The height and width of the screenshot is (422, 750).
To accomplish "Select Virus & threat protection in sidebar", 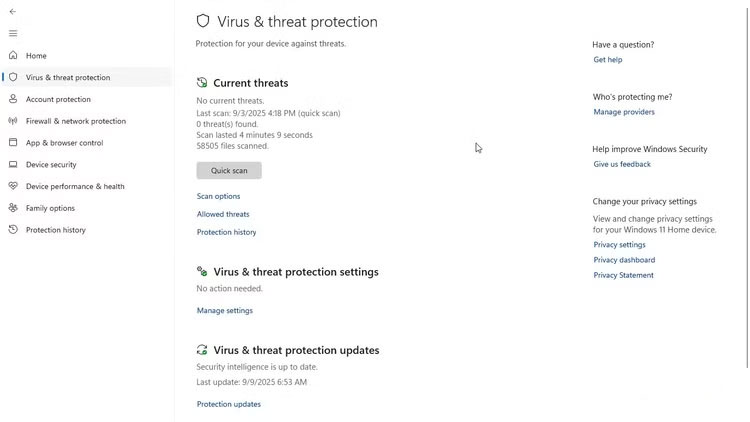I will coord(68,78).
